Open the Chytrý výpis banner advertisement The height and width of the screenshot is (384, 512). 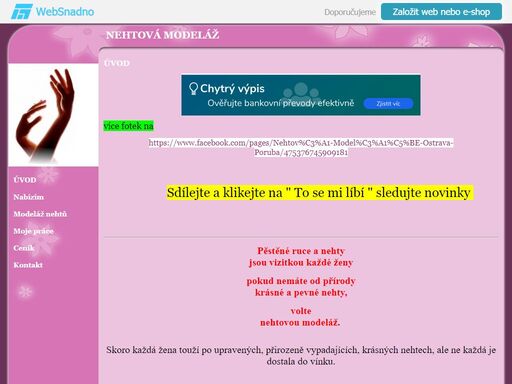click(301, 95)
